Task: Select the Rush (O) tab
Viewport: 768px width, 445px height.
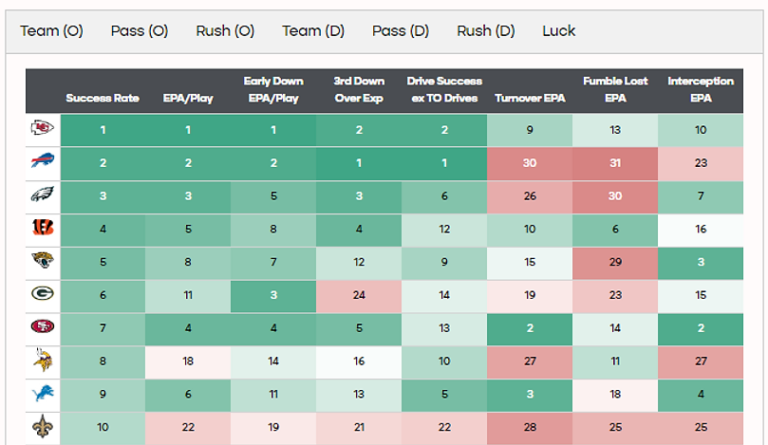Action: coord(225,31)
